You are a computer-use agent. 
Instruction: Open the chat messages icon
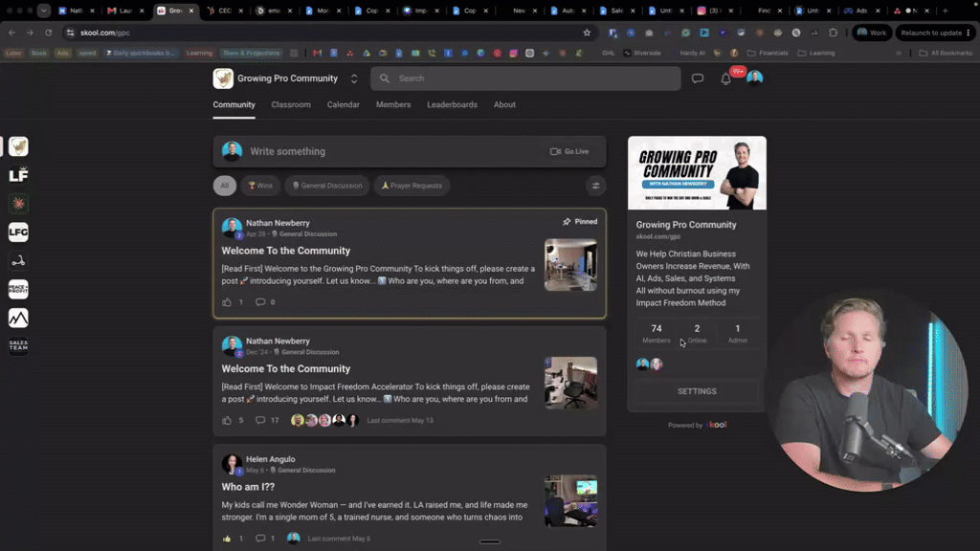tap(698, 78)
